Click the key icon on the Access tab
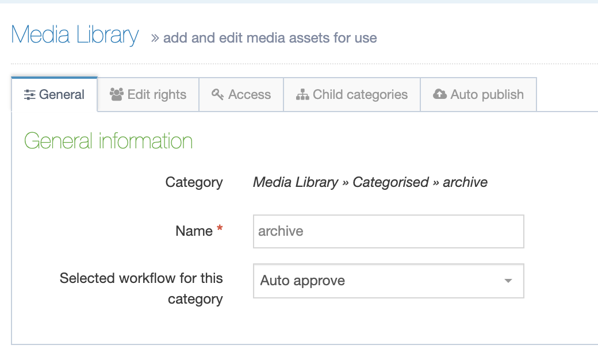598x364 pixels. coord(217,94)
